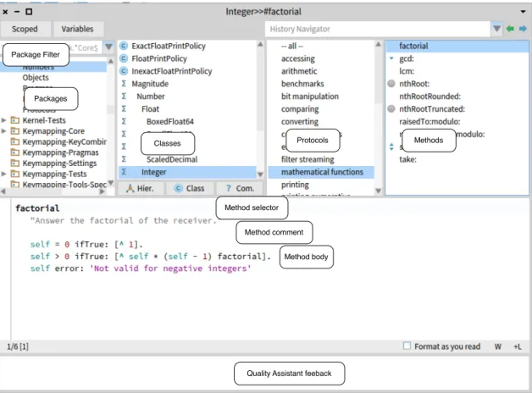Go back with green history arrow
532x393 pixels.
click(x=510, y=29)
